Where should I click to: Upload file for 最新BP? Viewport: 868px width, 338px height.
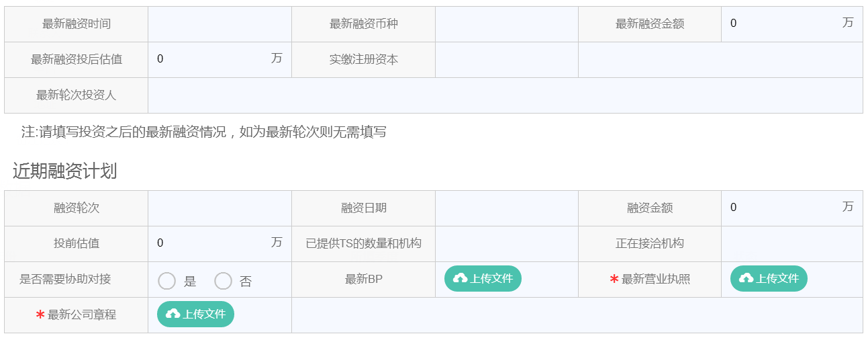point(483,278)
